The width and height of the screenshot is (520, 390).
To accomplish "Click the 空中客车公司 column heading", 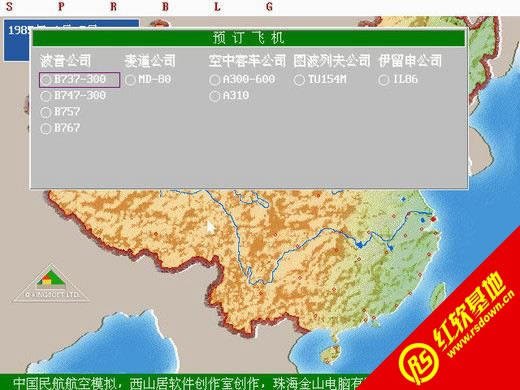I will click(247, 61).
